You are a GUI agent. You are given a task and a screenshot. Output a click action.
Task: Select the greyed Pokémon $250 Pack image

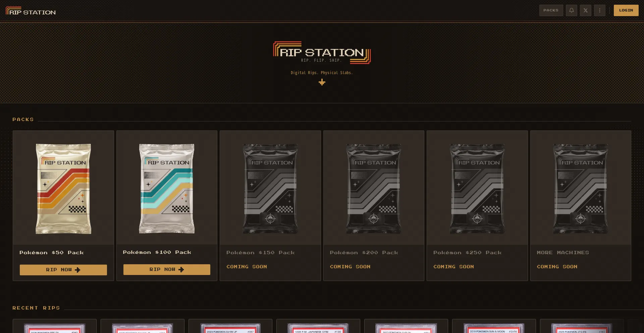(x=477, y=189)
